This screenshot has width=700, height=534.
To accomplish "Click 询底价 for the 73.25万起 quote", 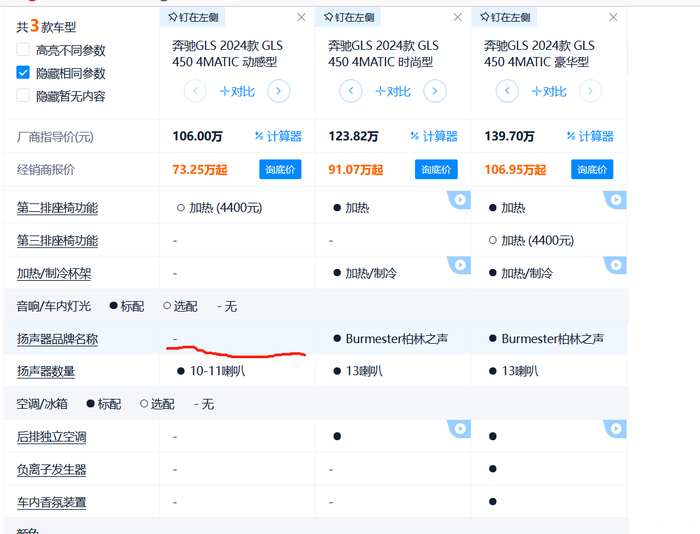I will (280, 169).
